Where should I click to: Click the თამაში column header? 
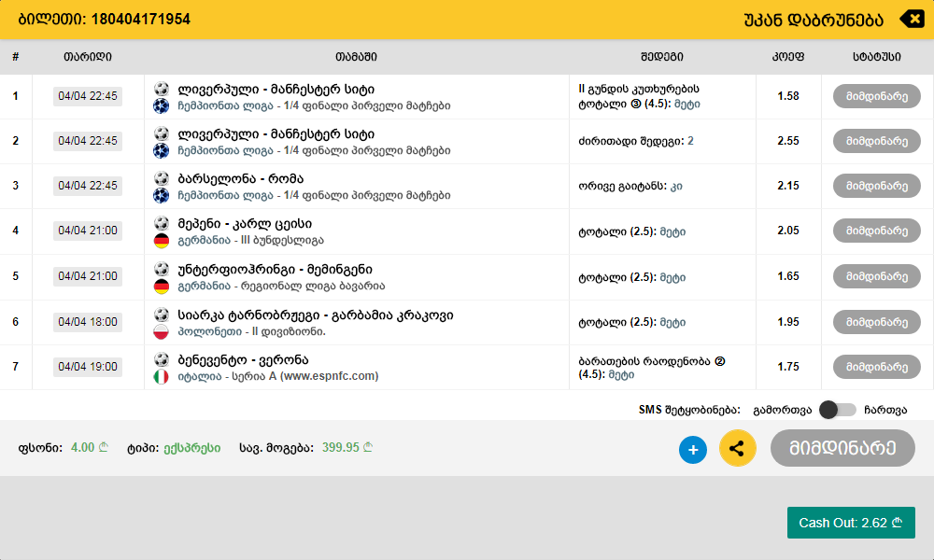pos(356,57)
